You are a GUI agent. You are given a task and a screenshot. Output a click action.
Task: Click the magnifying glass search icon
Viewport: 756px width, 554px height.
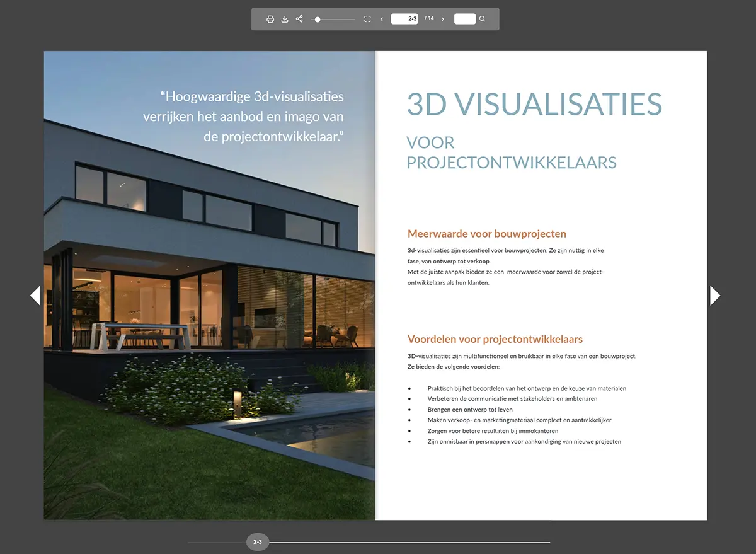483,19
